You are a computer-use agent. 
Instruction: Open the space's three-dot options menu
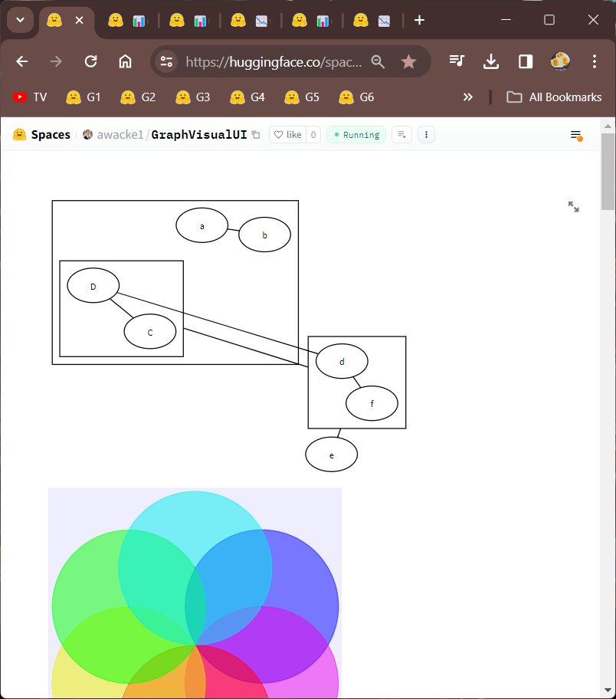point(426,135)
